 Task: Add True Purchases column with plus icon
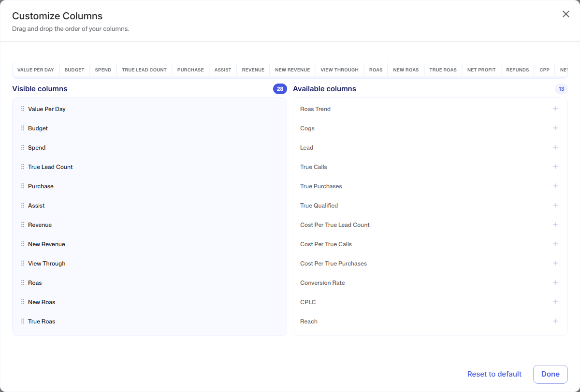pos(555,186)
